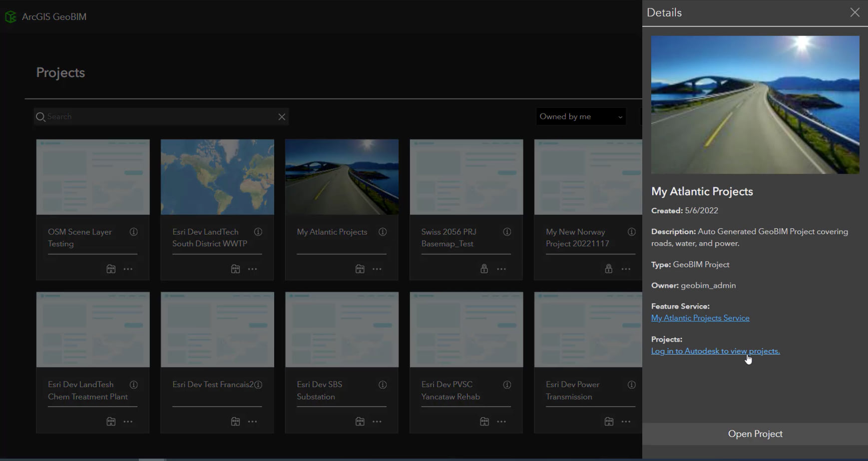Image resolution: width=868 pixels, height=461 pixels.
Task: Open more options for My Atlantic Projects
Action: click(377, 269)
